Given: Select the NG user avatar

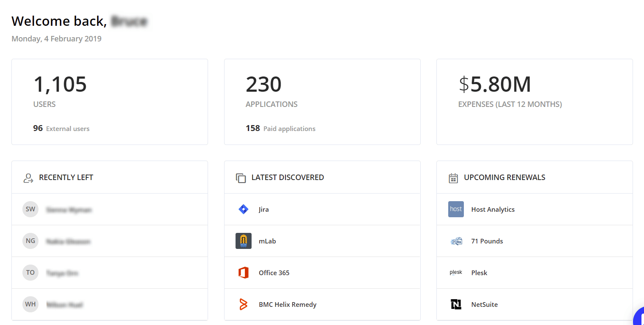Looking at the screenshot, I should (30, 241).
